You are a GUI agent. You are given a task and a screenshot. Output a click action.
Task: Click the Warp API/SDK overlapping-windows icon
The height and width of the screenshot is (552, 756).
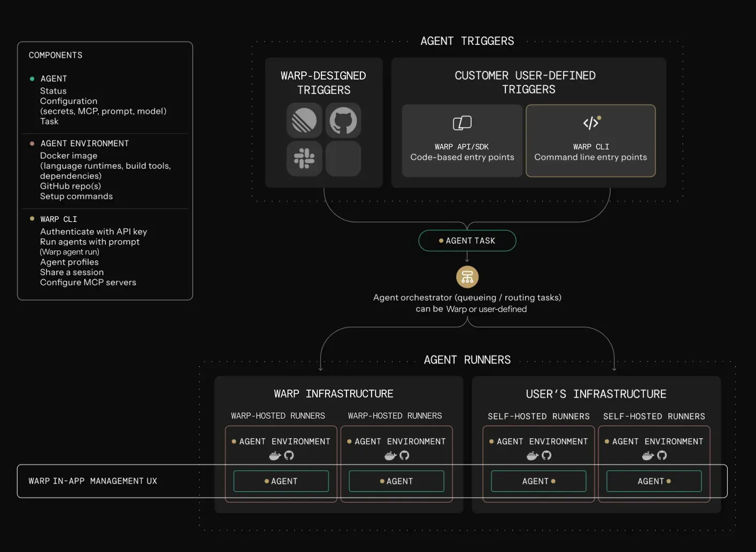[462, 123]
